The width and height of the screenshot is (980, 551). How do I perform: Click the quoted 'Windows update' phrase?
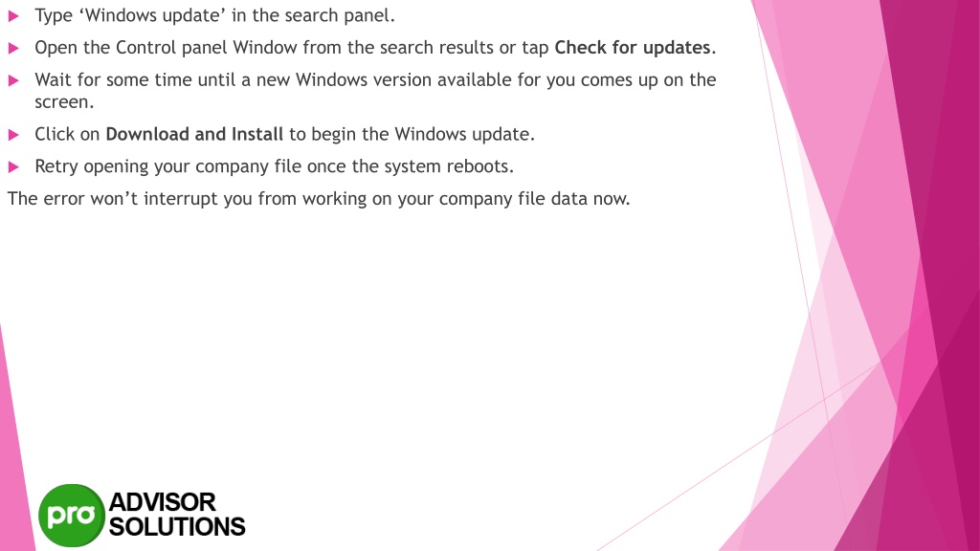tap(152, 15)
